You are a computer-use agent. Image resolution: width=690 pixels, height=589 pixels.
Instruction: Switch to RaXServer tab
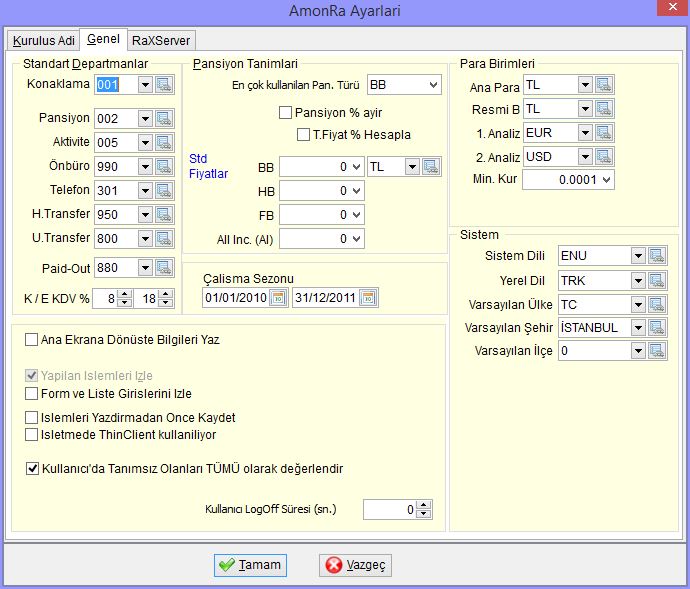click(161, 40)
